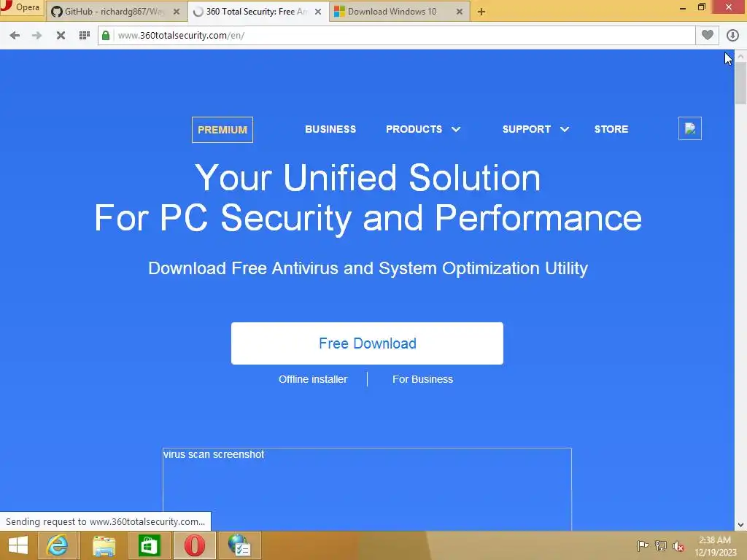
Task: Open Windows Store from taskbar
Action: tap(149, 545)
